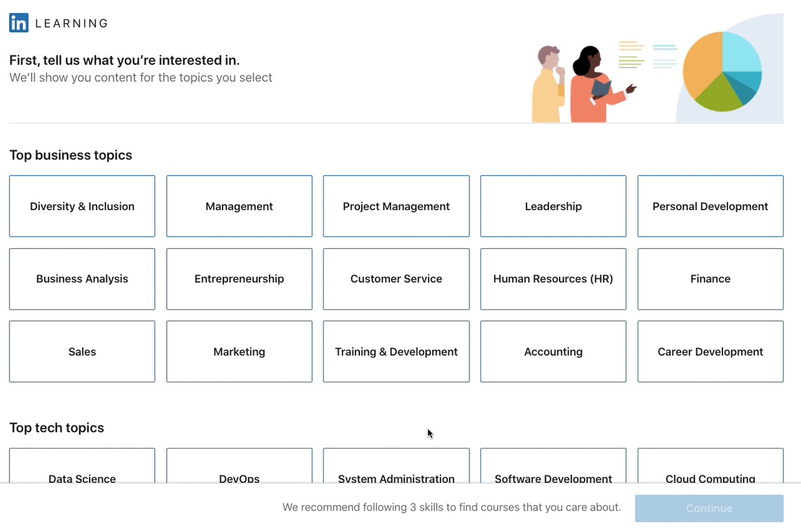Viewport: 801px width, 532px height.
Task: Choose the Cloud Computing tech topic
Action: 710,467
